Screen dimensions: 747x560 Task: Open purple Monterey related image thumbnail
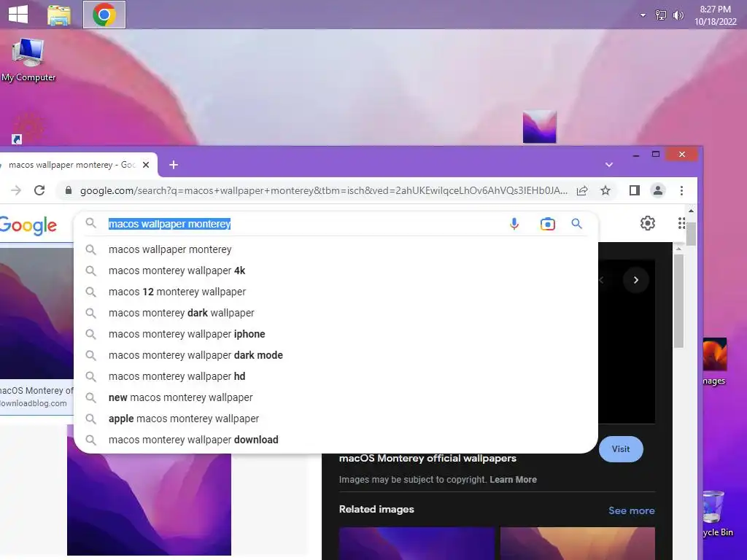tap(417, 543)
